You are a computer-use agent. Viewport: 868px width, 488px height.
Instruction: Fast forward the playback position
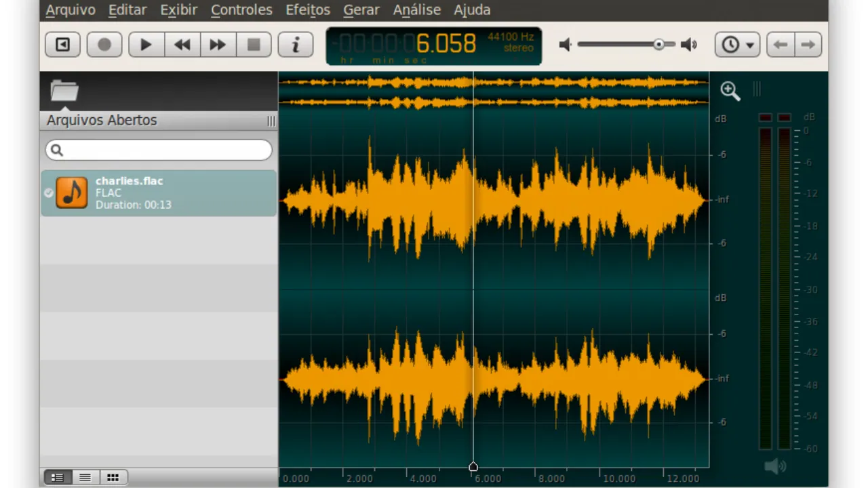(218, 45)
